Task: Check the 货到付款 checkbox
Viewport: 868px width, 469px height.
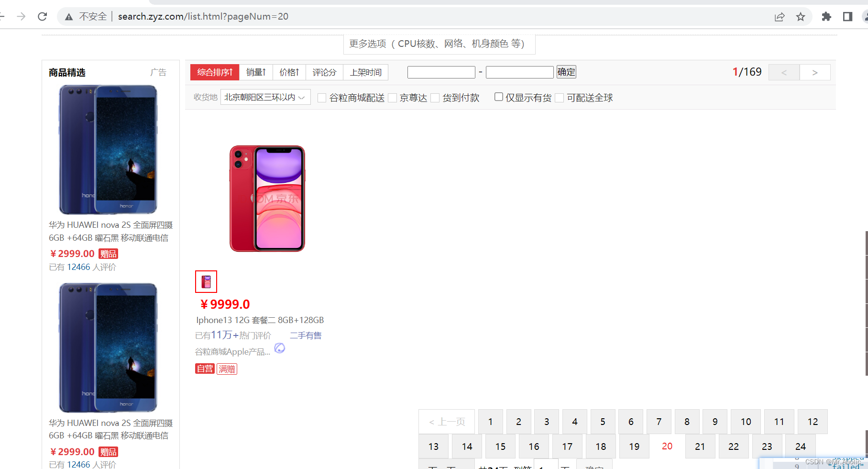Action: (x=435, y=98)
